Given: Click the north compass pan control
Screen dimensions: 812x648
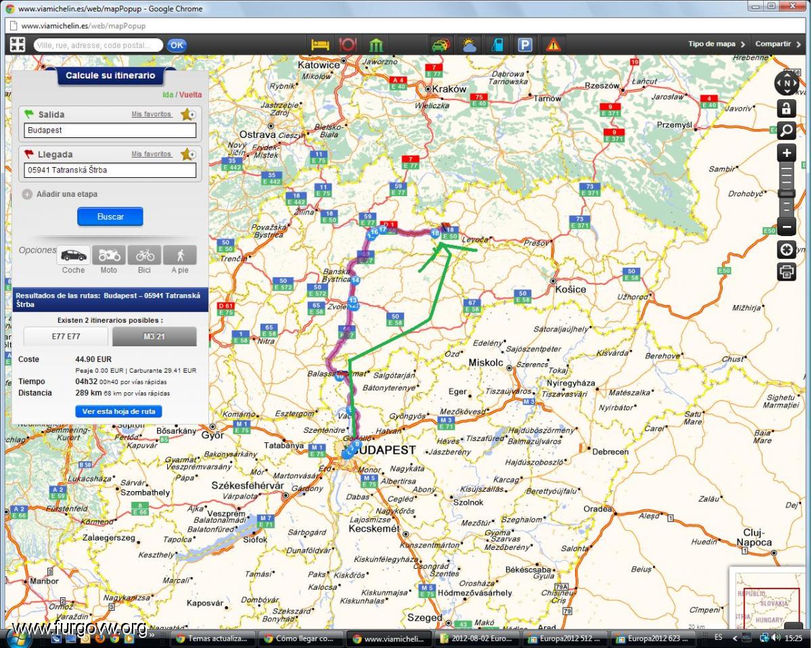Looking at the screenshot, I should [x=786, y=83].
